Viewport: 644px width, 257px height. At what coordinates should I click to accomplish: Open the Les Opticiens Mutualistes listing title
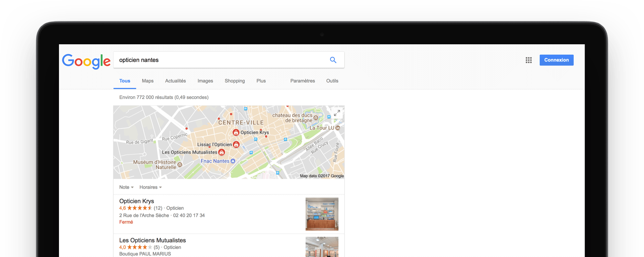coord(152,240)
